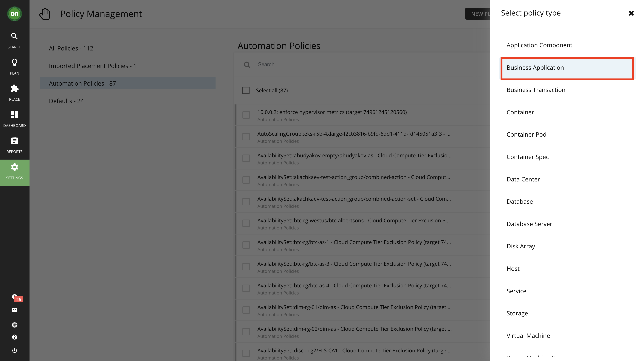Viewport: 644px width, 361px height.
Task: Open Imported Placement Policies - 1
Action: tap(92, 66)
